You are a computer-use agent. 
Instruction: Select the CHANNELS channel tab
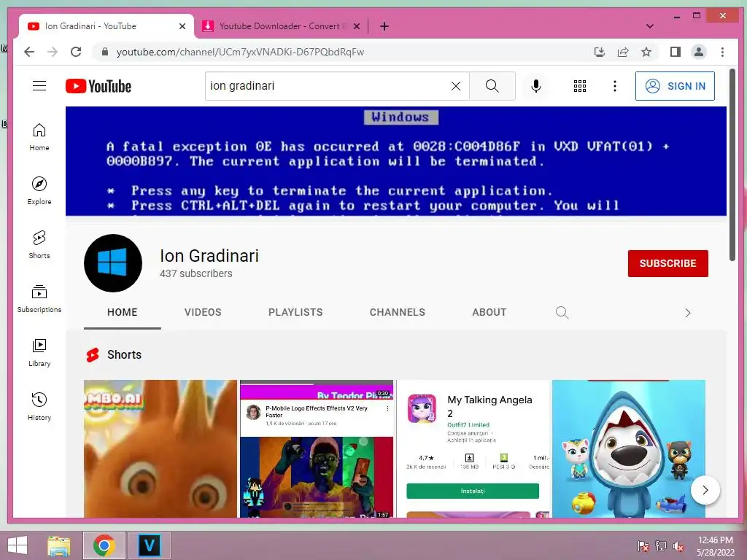click(x=398, y=312)
